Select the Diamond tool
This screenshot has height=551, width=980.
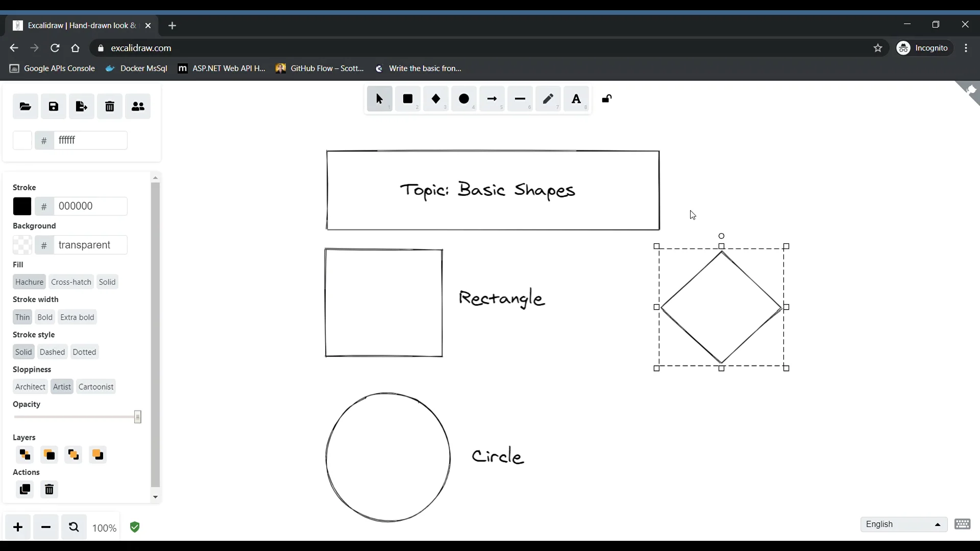tap(436, 99)
